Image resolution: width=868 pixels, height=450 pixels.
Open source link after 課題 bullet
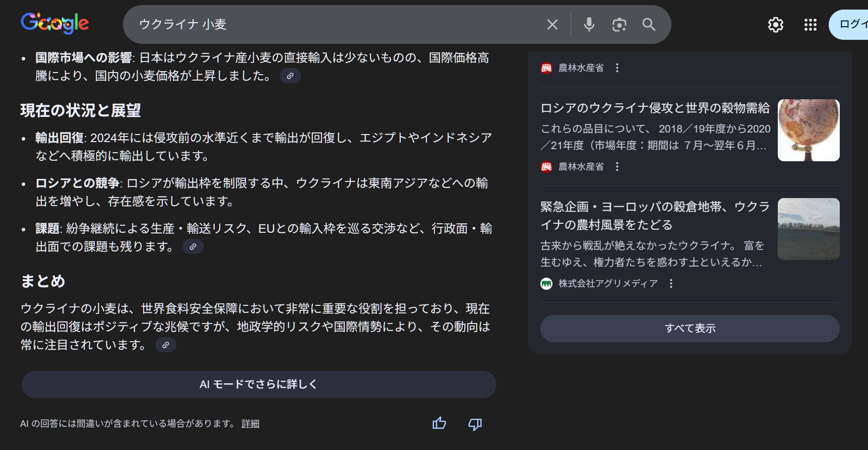(x=193, y=247)
